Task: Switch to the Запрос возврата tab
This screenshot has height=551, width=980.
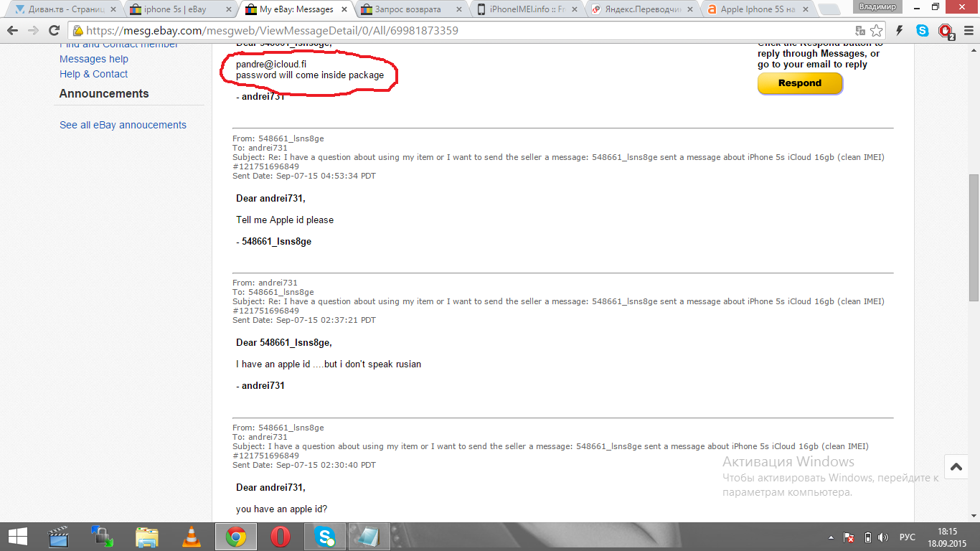Action: click(411, 9)
